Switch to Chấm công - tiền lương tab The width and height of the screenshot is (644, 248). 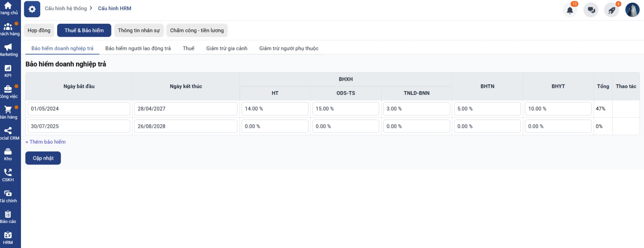[x=197, y=30]
